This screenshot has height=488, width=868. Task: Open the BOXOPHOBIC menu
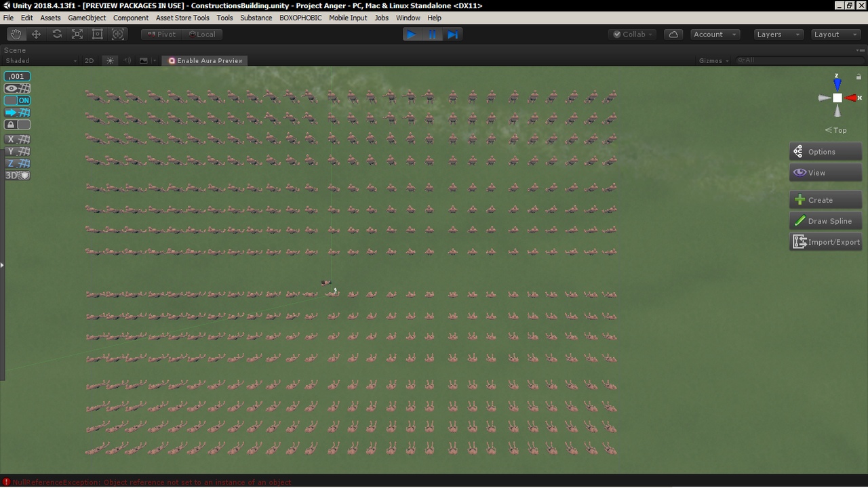coord(300,18)
